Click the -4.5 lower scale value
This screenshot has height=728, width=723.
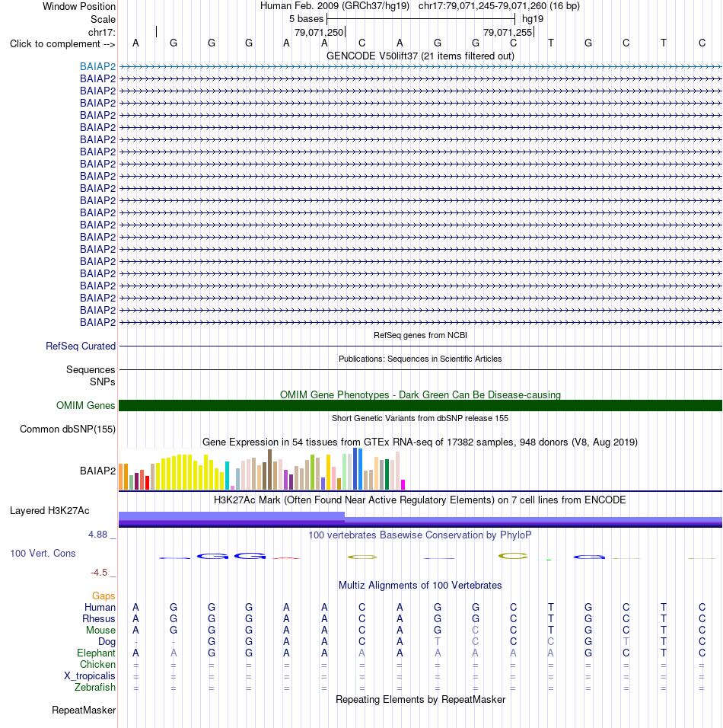point(99,573)
